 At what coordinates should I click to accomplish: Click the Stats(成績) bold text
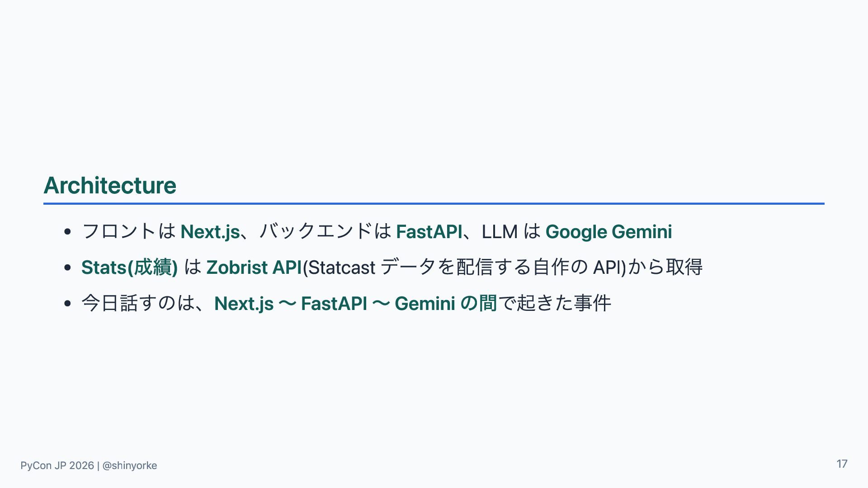[x=129, y=267]
